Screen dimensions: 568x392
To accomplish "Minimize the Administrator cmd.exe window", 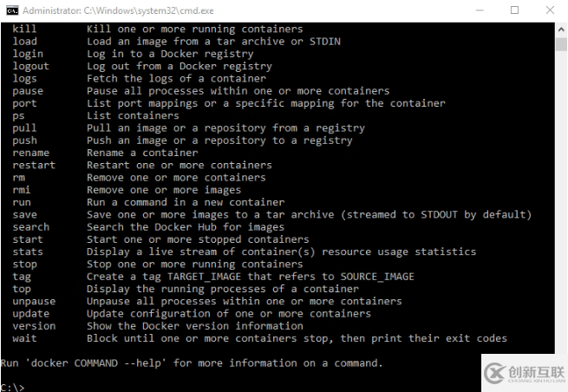I will (x=480, y=10).
